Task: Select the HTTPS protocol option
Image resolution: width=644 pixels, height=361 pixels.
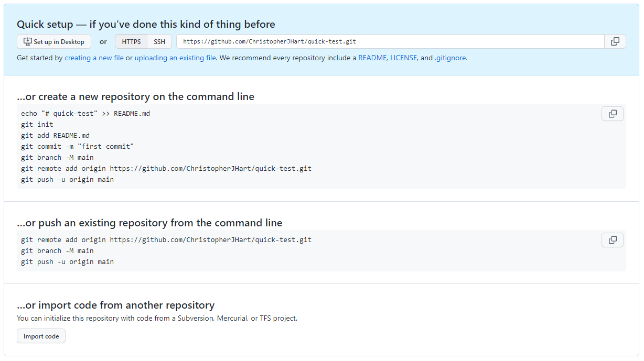Action: 131,42
